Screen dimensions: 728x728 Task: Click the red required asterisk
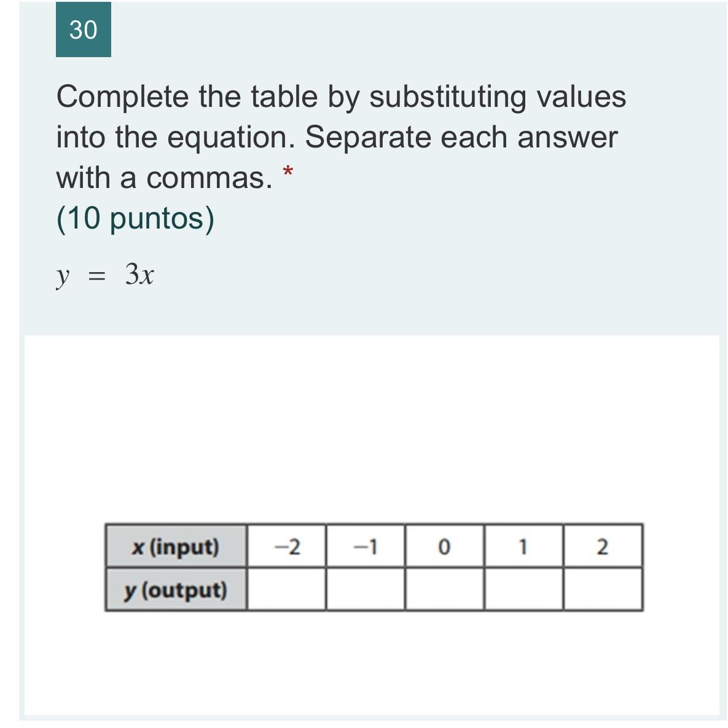(288, 173)
